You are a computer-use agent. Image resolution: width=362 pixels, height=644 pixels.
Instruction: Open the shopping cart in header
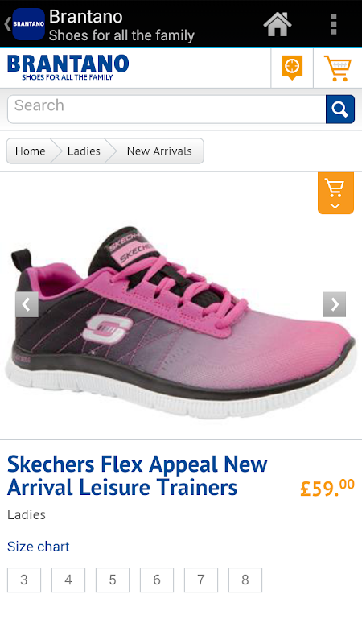338,68
